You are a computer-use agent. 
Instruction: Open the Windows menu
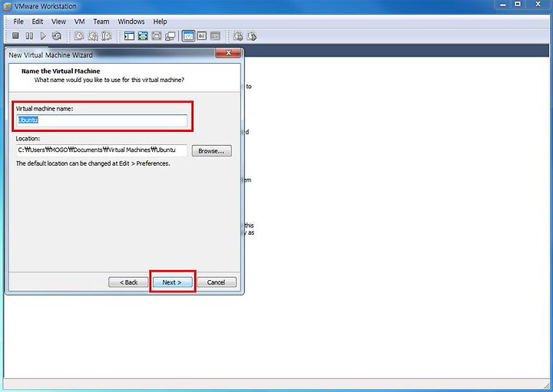(131, 21)
